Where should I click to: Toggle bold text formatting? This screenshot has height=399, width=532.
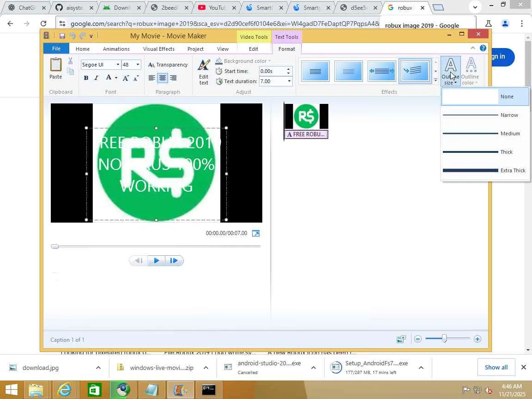[86, 78]
